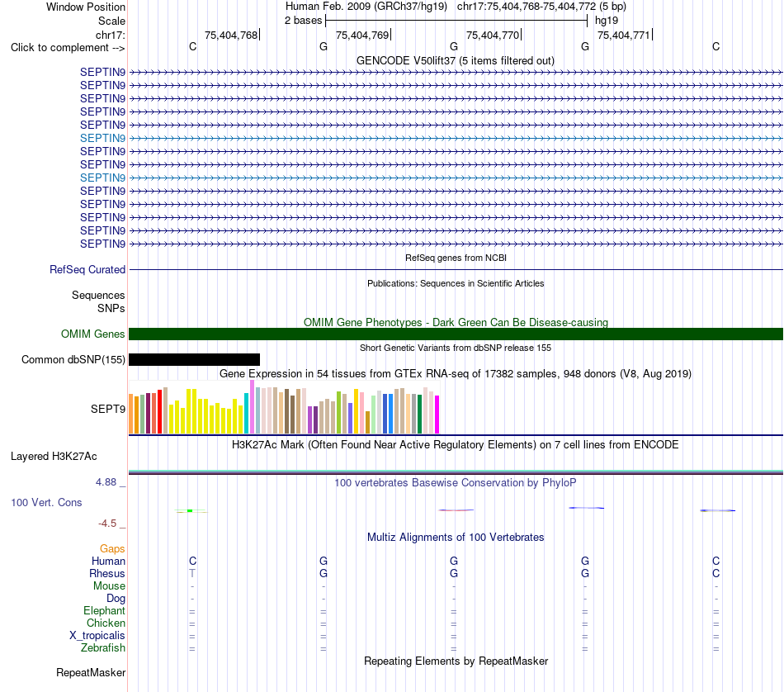Click the SEPT9 expression label
Image resolution: width=784 pixels, height=692 pixels.
[x=108, y=410]
